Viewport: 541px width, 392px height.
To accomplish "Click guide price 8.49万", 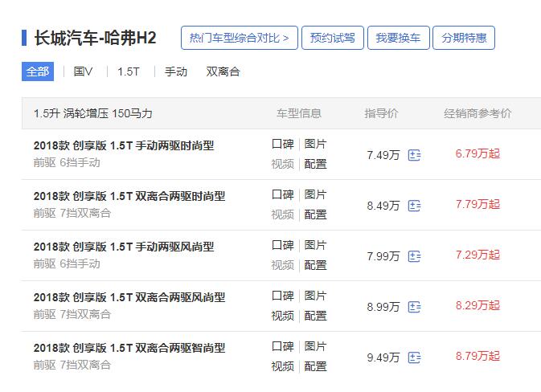I will click(x=383, y=206).
